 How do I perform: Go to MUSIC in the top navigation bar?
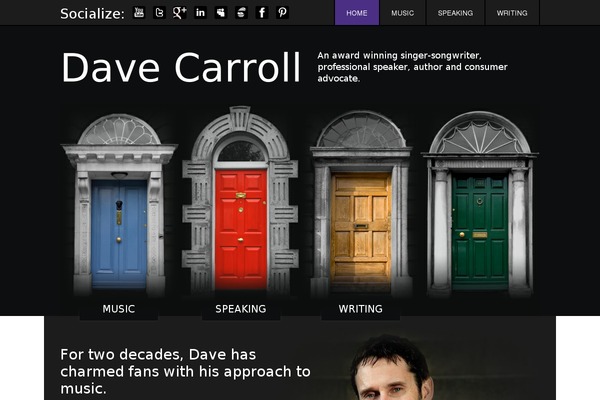click(x=403, y=13)
